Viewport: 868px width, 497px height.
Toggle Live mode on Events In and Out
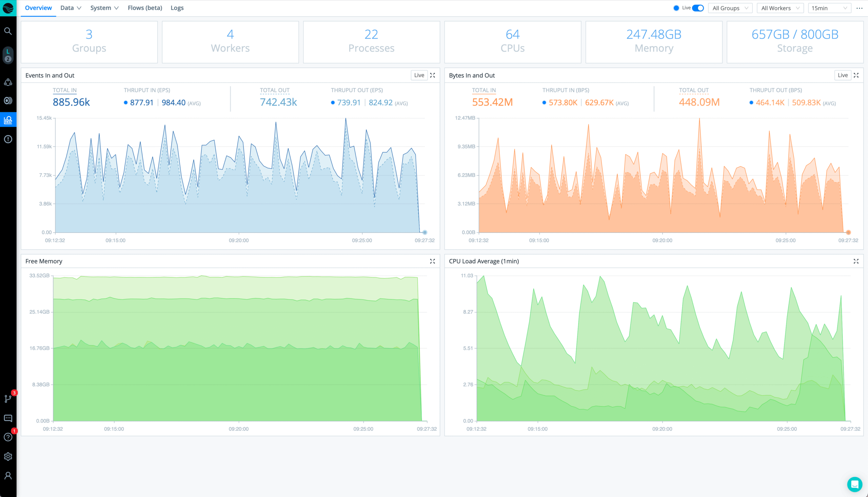point(419,75)
